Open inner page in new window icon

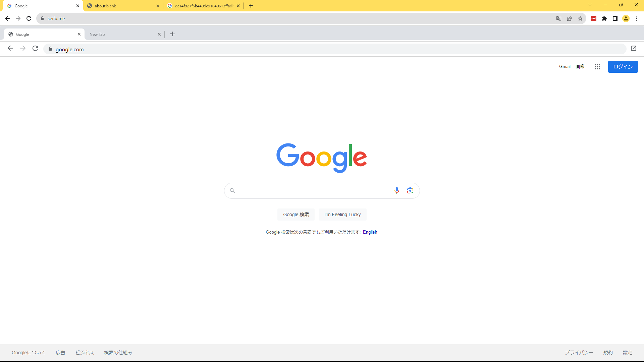tap(634, 48)
